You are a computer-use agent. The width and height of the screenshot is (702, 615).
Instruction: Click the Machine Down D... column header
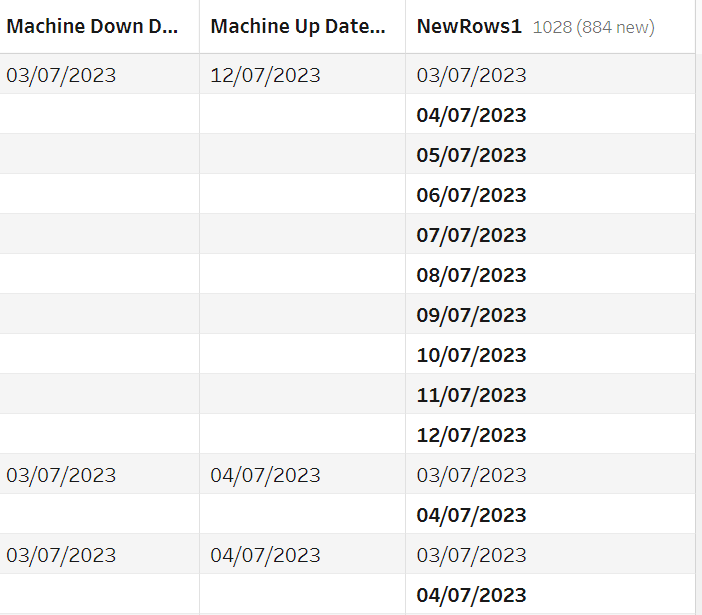[92, 27]
